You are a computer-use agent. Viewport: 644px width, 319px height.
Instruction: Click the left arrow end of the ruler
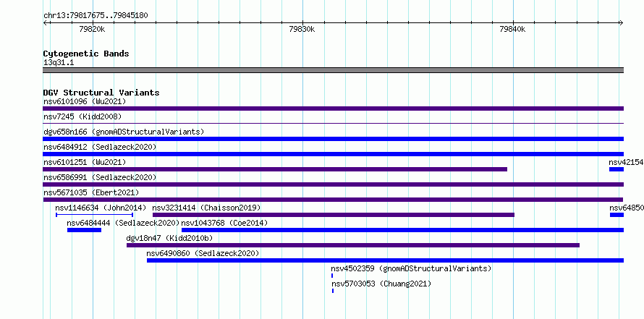pyautogui.click(x=45, y=23)
